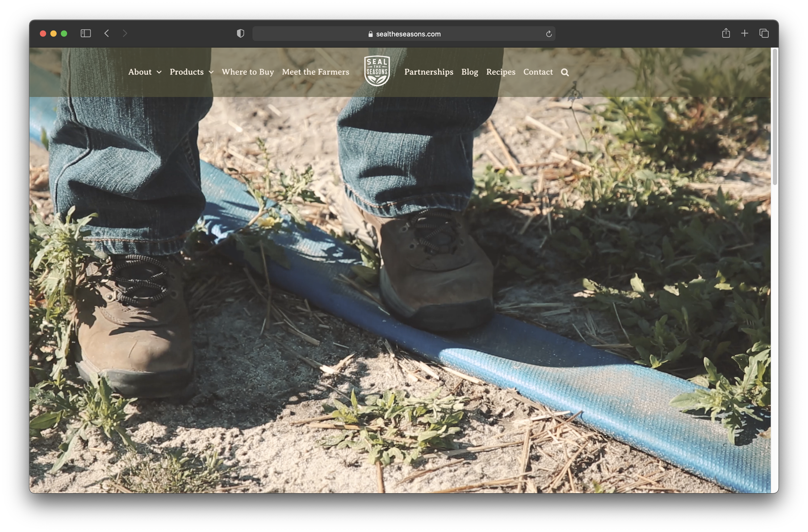This screenshot has height=532, width=808.
Task: Open a new tab with plus icon
Action: [x=745, y=33]
